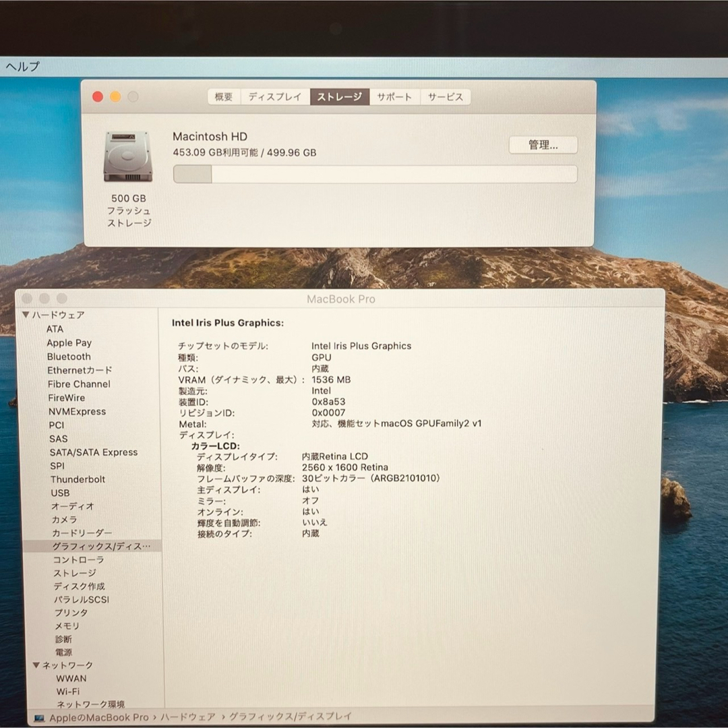728x728 pixels.
Task: Click the 管理... button
Action: [x=543, y=145]
